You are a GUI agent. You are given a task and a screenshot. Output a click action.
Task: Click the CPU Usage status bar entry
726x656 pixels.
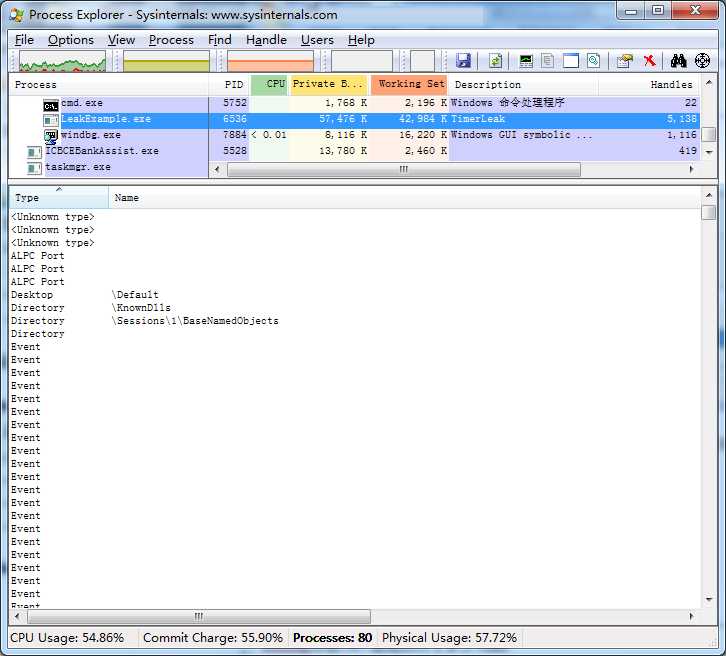click(x=67, y=638)
